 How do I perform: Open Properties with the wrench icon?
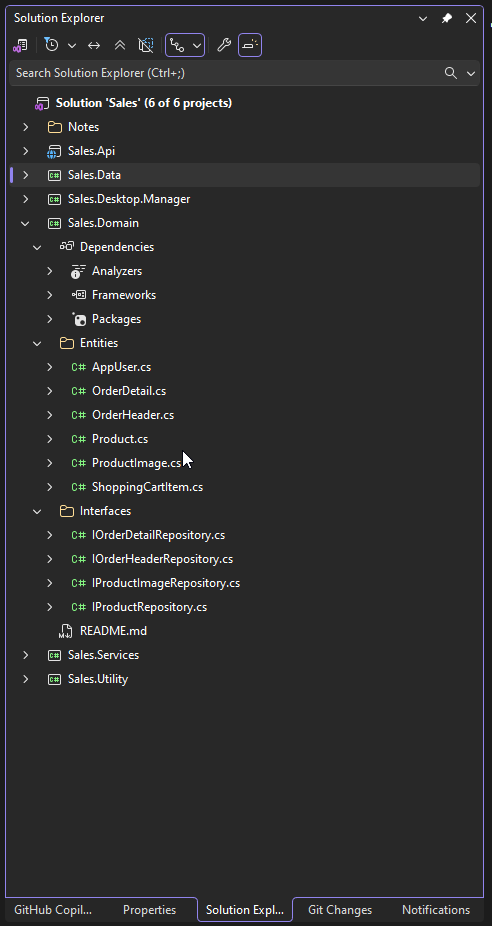(x=223, y=45)
